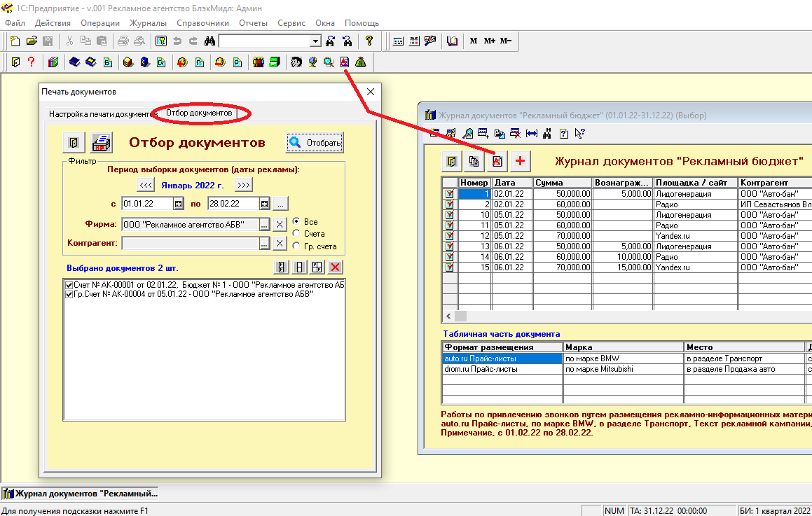Clear the Контрагент field with its X button
The width and height of the screenshot is (812, 516).
tap(280, 243)
